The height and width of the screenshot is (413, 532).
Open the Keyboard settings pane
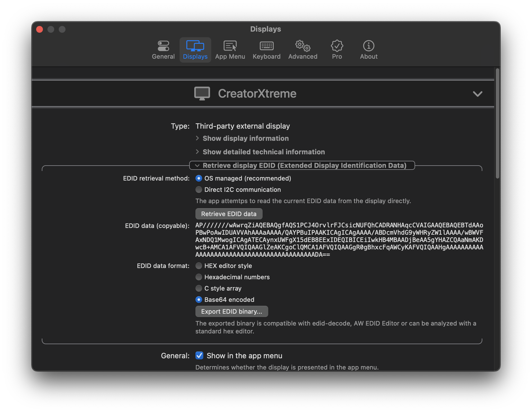click(266, 50)
